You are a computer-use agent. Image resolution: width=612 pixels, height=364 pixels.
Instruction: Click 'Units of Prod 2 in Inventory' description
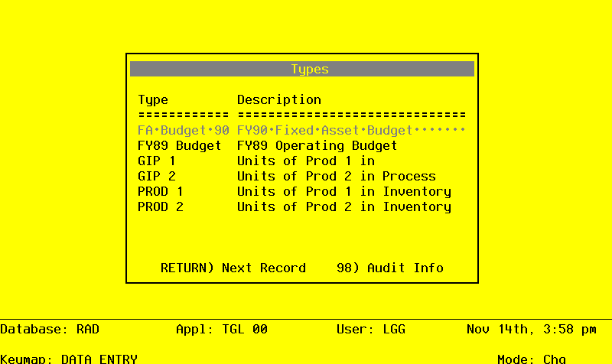click(x=344, y=206)
